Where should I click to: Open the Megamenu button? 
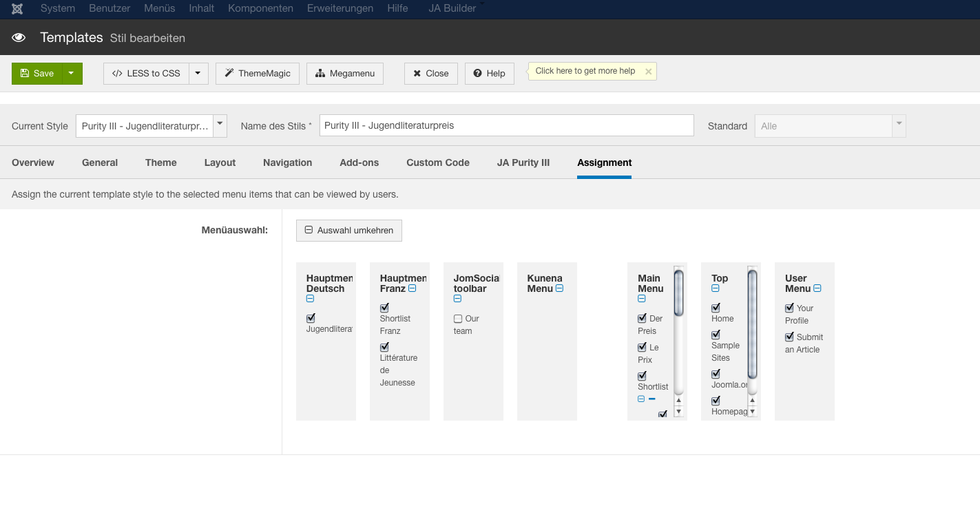coord(344,74)
